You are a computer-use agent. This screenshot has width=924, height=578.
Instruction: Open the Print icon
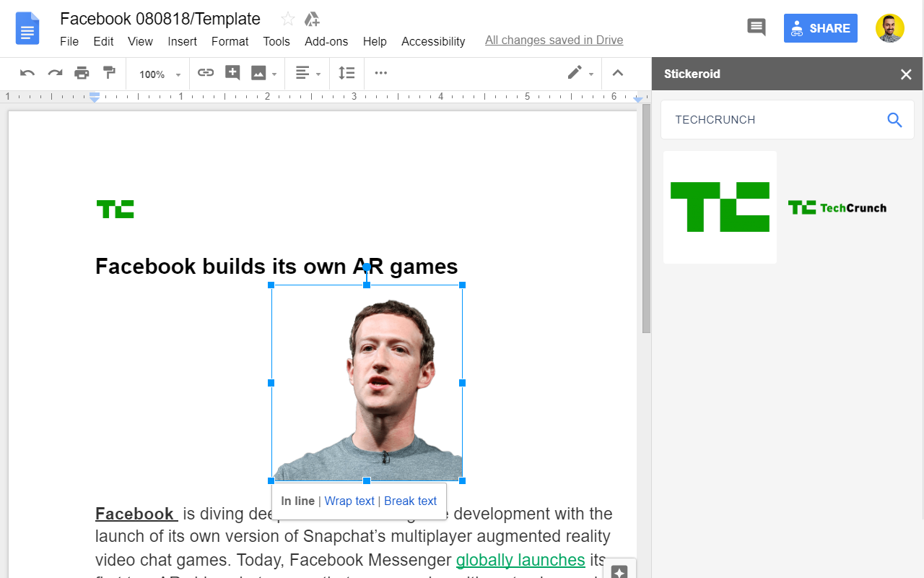(x=82, y=73)
